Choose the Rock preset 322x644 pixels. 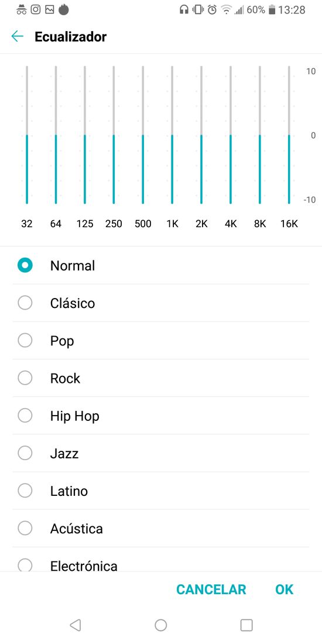(160, 378)
